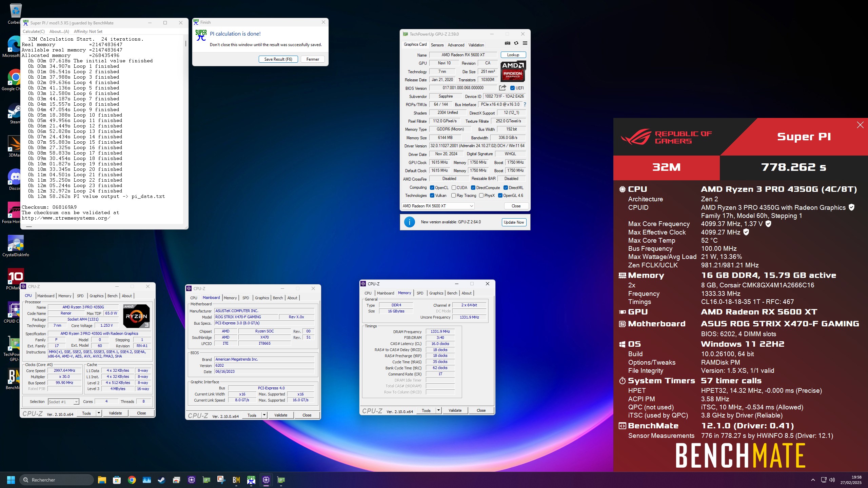Toggle the PhysX checkbox
868x488 pixels.
pyautogui.click(x=481, y=196)
